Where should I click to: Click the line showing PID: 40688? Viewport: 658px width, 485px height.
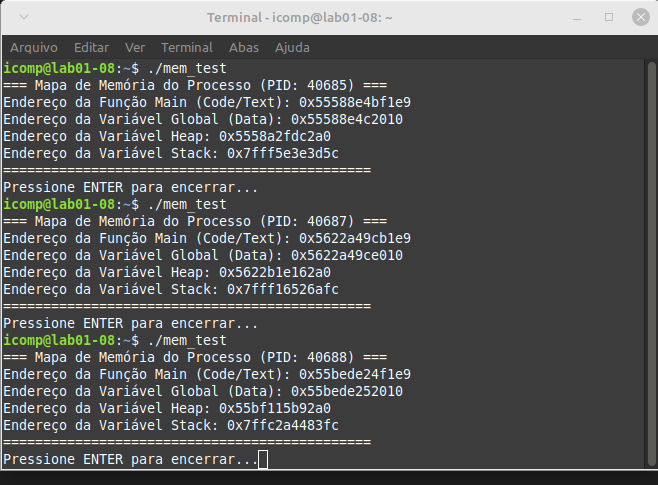click(x=195, y=357)
